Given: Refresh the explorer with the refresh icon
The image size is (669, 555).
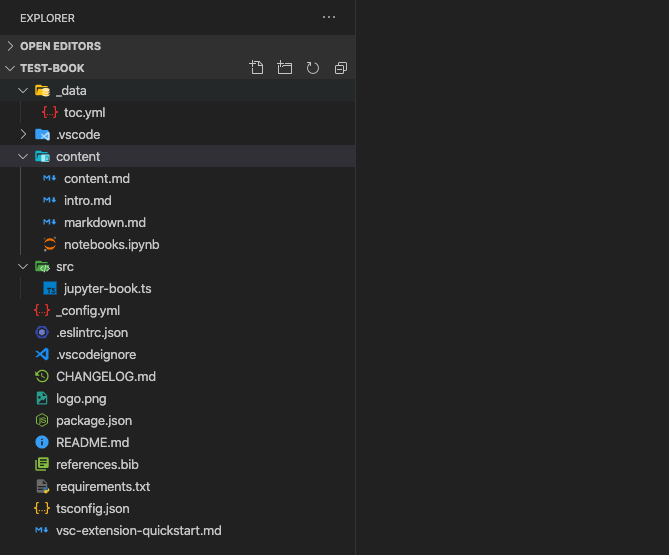Looking at the screenshot, I should (x=313, y=68).
